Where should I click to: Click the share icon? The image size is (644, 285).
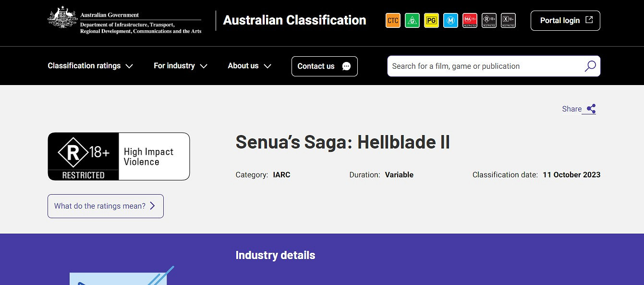591,109
